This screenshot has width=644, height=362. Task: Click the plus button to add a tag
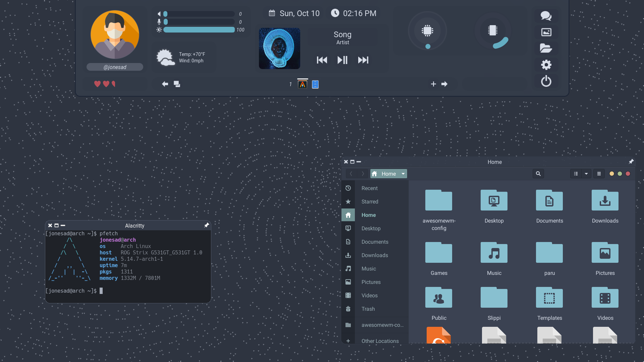[433, 84]
